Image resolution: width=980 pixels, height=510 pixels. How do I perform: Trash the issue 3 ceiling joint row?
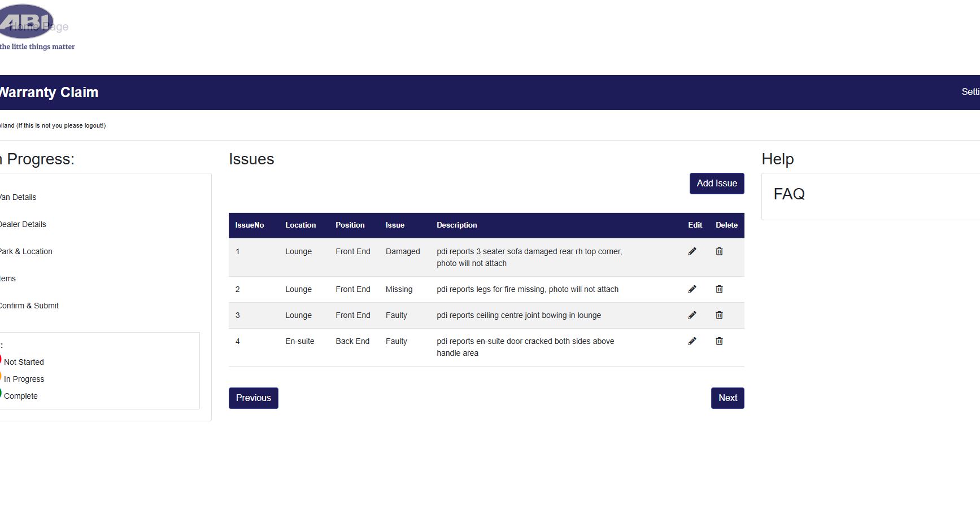click(x=719, y=315)
